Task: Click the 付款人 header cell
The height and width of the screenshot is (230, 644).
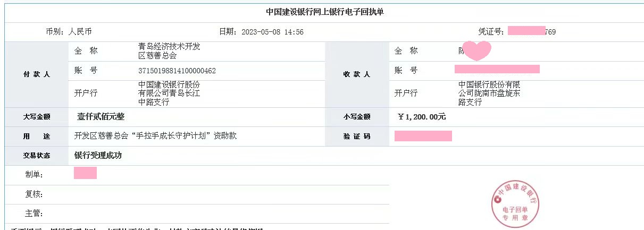Action: [x=37, y=74]
